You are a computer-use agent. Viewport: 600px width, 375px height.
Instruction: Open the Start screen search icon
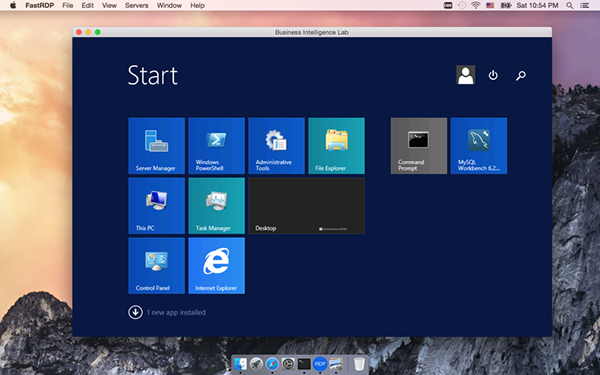pos(520,75)
